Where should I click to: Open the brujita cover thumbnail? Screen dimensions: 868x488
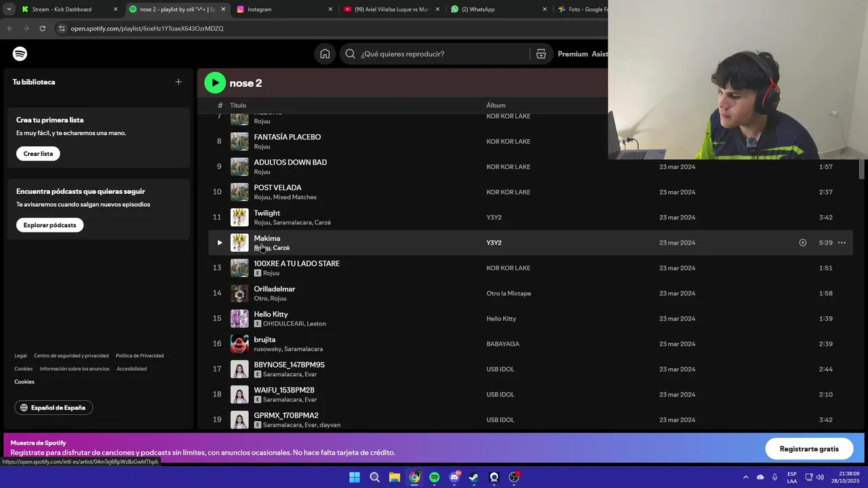pos(239,344)
